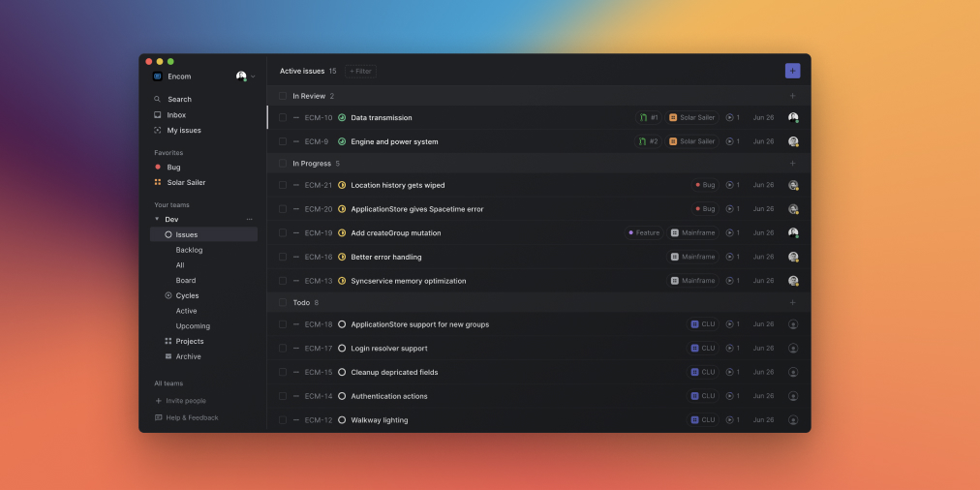Viewport: 980px width, 490px height.
Task: Open the Dev team three-dot menu
Action: point(249,219)
